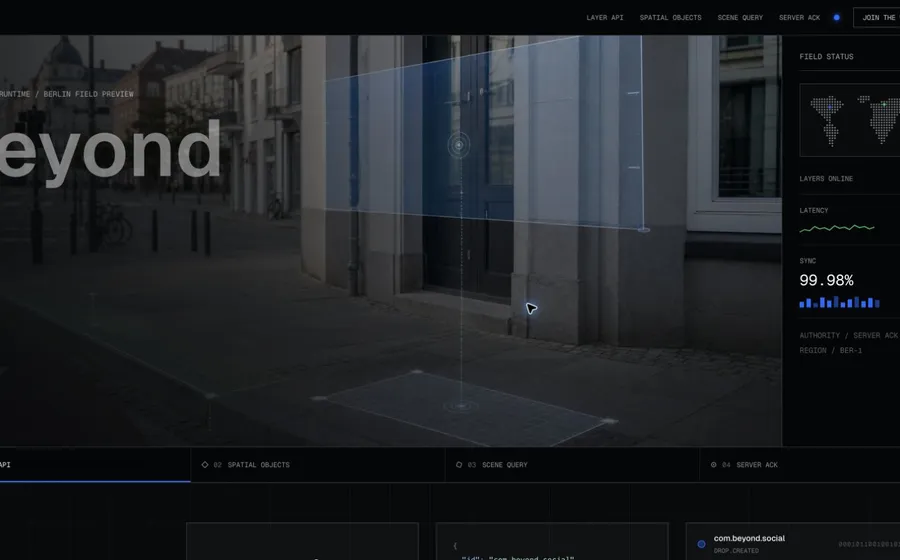Image resolution: width=900 pixels, height=560 pixels.
Task: Click the world dot-map in the Field Status panel
Action: [x=849, y=120]
